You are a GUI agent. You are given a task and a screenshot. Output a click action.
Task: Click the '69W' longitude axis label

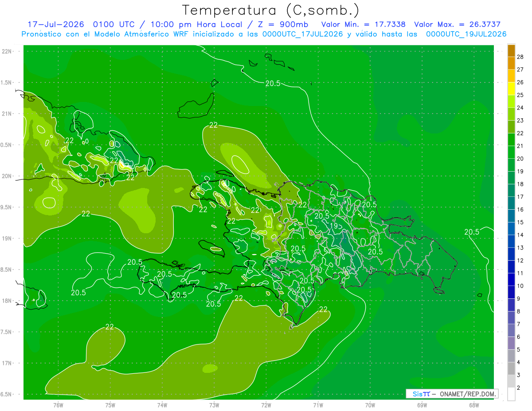422,405
